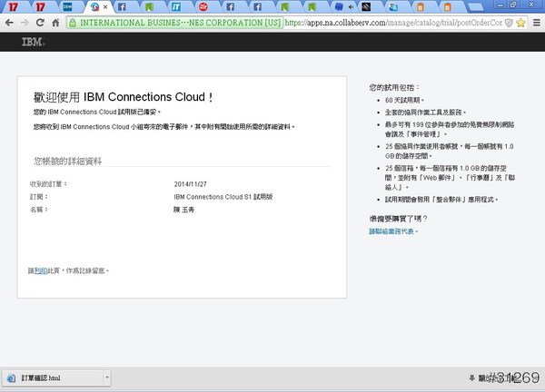The image size is (545, 392).
Task: Close the currently active browser tab
Action: [x=105, y=6]
